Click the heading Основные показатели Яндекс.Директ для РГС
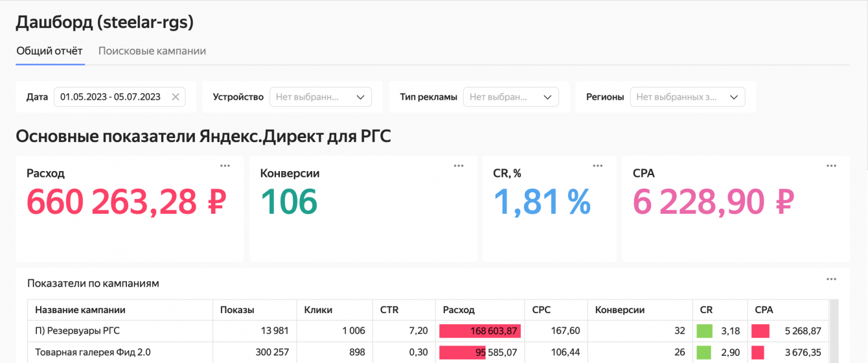 click(203, 137)
